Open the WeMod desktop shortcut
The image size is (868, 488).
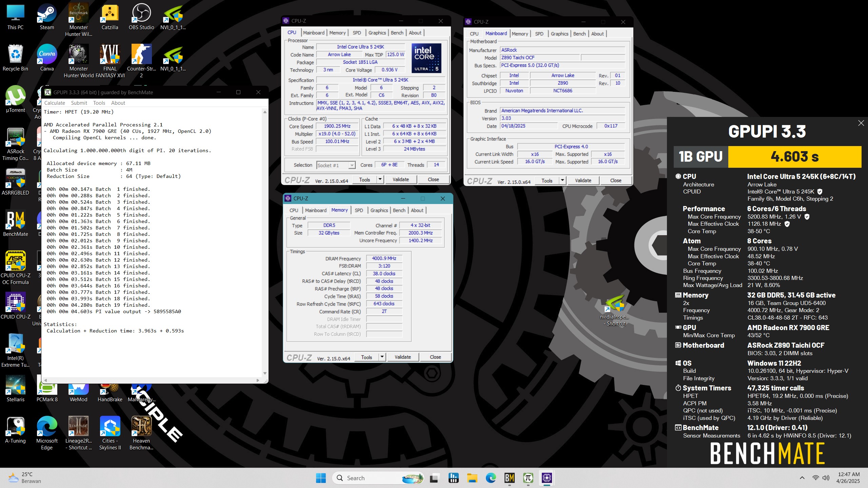click(x=78, y=393)
